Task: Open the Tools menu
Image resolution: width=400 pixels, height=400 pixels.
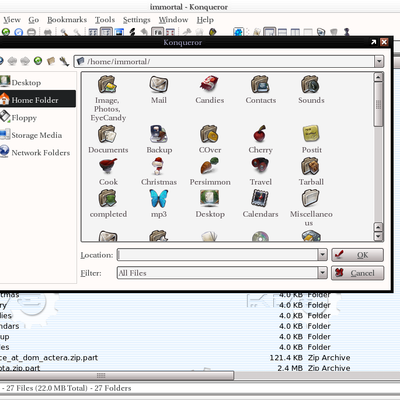Action: (x=105, y=20)
